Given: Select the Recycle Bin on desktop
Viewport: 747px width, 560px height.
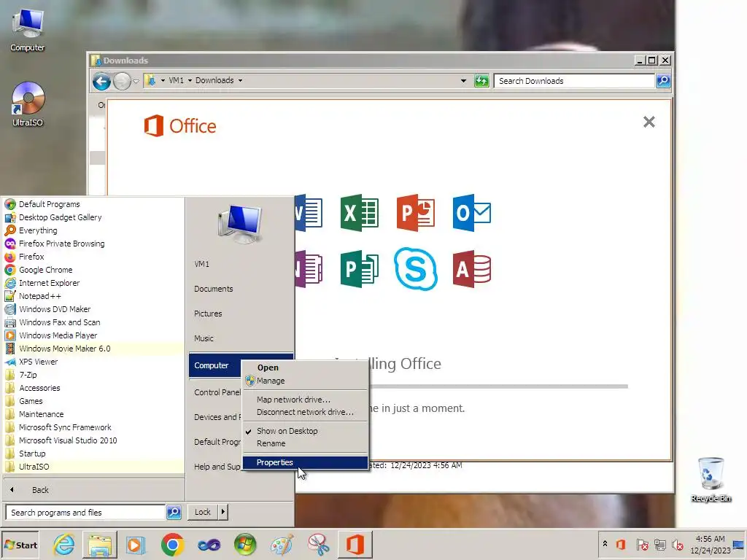Looking at the screenshot, I should [711, 479].
